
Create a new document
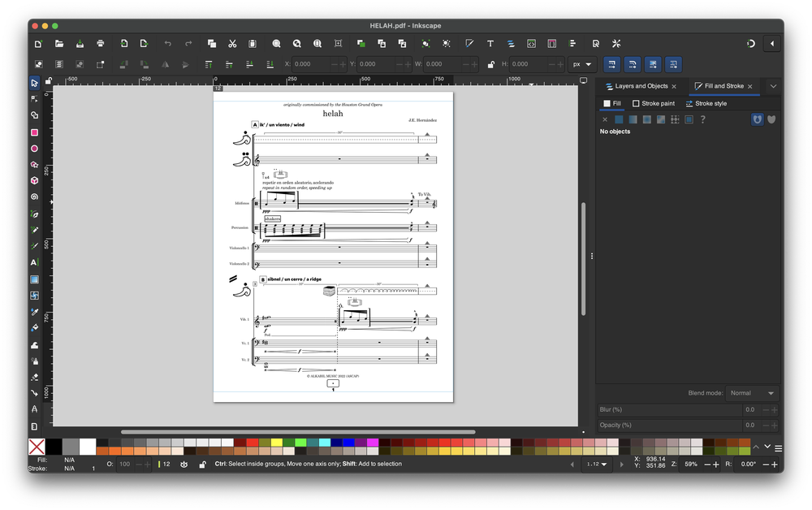pyautogui.click(x=38, y=44)
